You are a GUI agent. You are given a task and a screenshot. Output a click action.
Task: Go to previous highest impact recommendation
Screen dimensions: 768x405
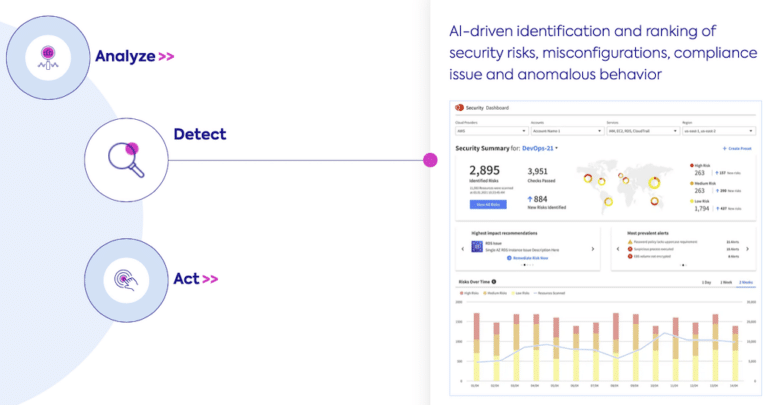coord(462,249)
